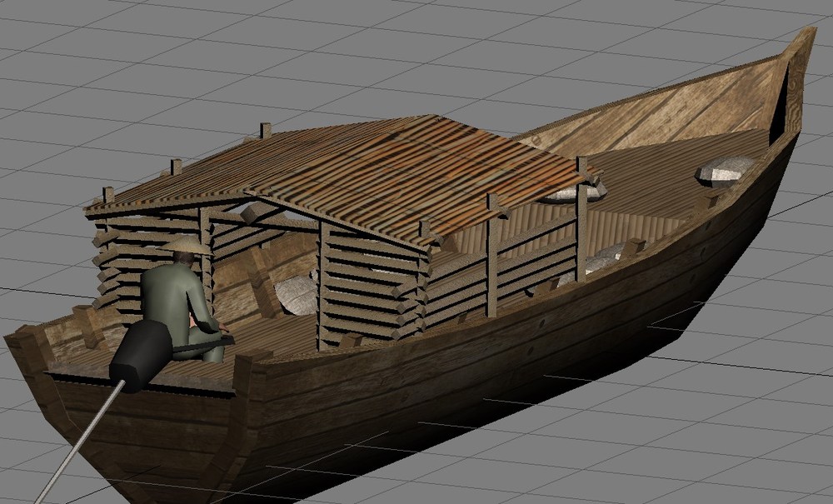Select the white sack nearest the bow
Image resolution: width=833 pixels, height=504 pixels.
pyautogui.click(x=724, y=171)
